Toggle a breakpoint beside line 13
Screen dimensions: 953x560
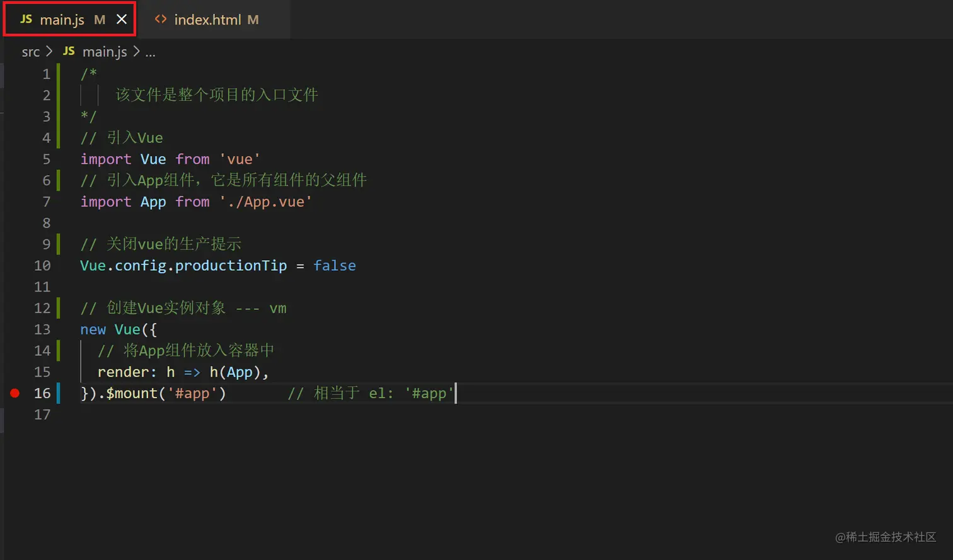point(14,329)
